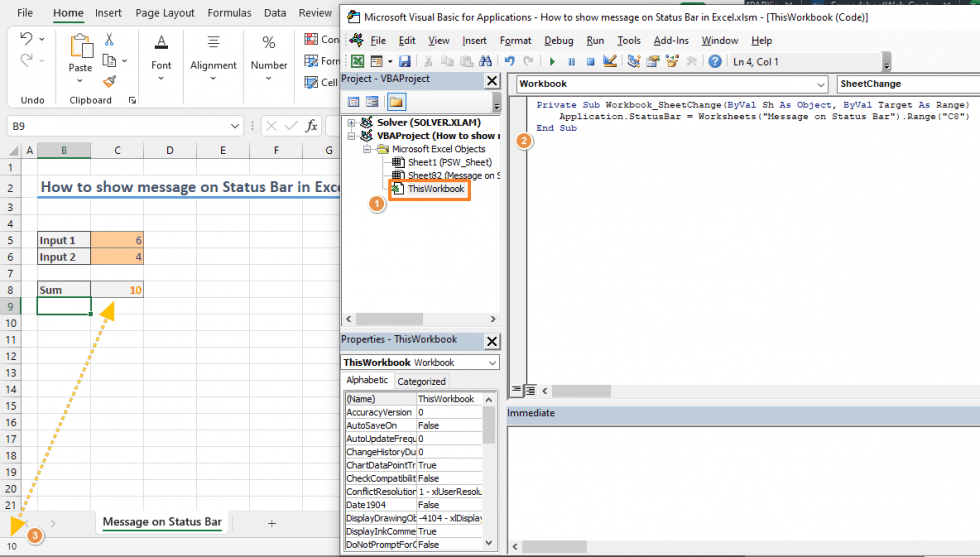This screenshot has height=557, width=980.
Task: Open Font group dropdown in Excel ribbon
Action: [161, 79]
